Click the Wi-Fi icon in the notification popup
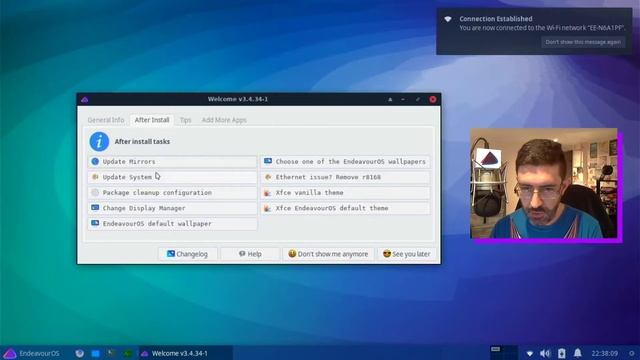The height and width of the screenshot is (360, 640). pyautogui.click(x=448, y=19)
